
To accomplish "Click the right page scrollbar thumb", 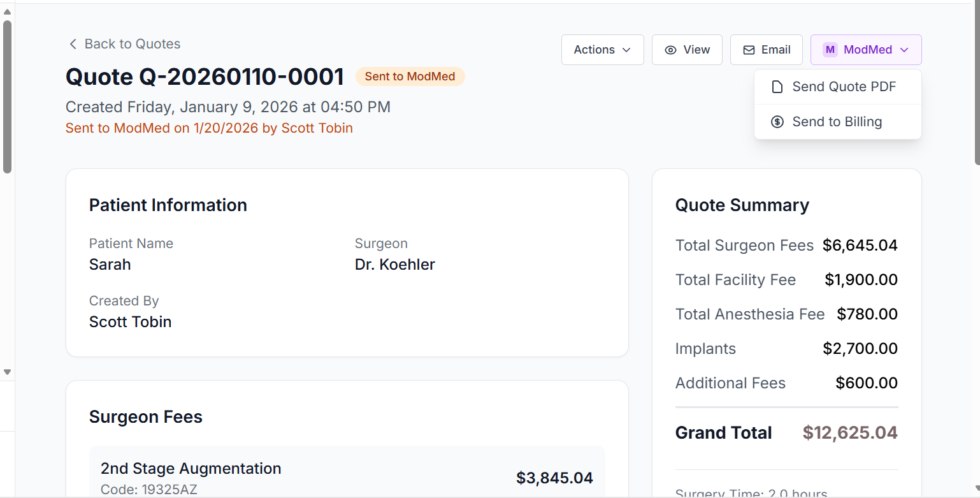I will 977,83.
